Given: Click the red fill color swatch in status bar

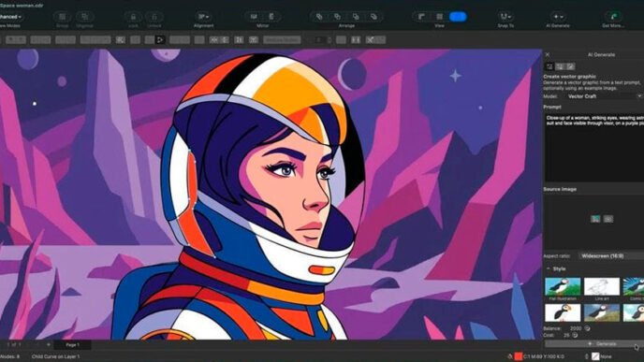Looking at the screenshot, I should coord(519,356).
